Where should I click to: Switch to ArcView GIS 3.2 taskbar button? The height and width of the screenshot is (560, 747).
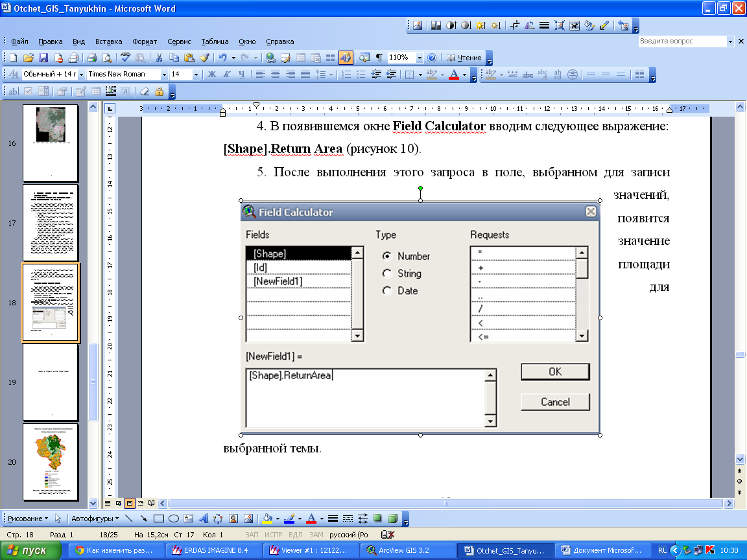point(408,550)
